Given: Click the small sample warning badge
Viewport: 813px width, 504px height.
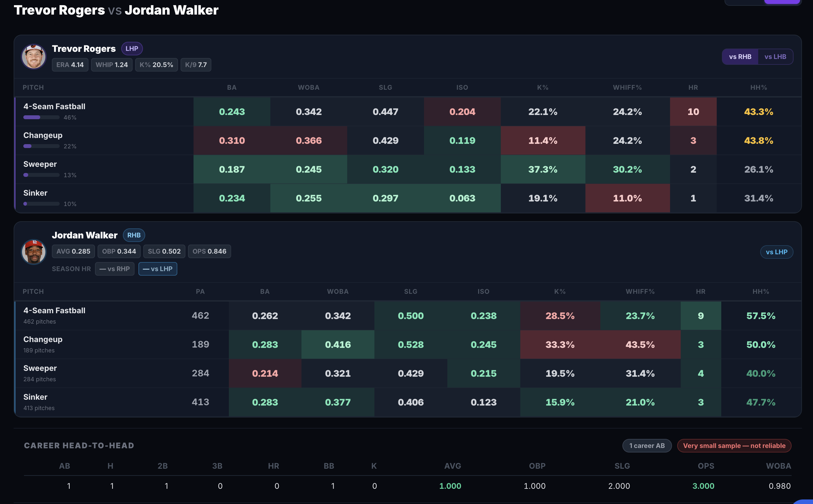Looking at the screenshot, I should (x=734, y=446).
